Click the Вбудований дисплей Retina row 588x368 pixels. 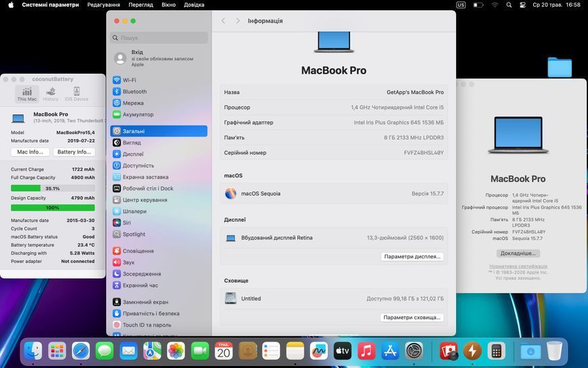coord(334,237)
